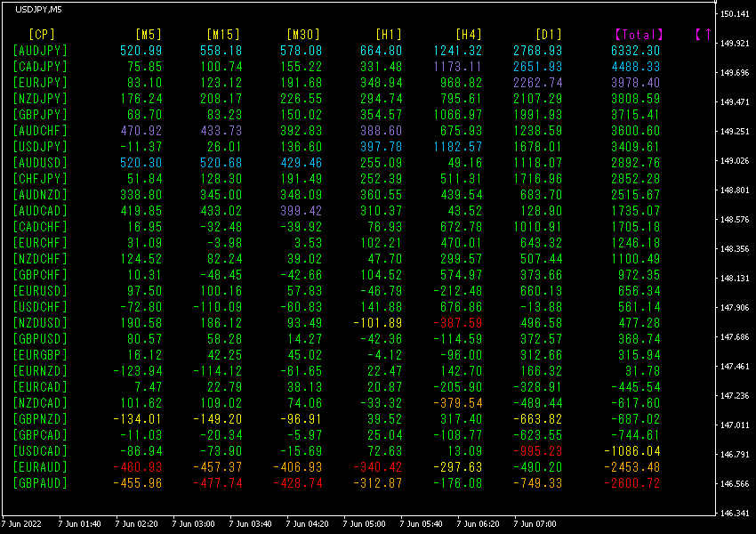Click the [NZDUSD] row label
Viewport: 756px width, 534px height.
click(x=40, y=323)
